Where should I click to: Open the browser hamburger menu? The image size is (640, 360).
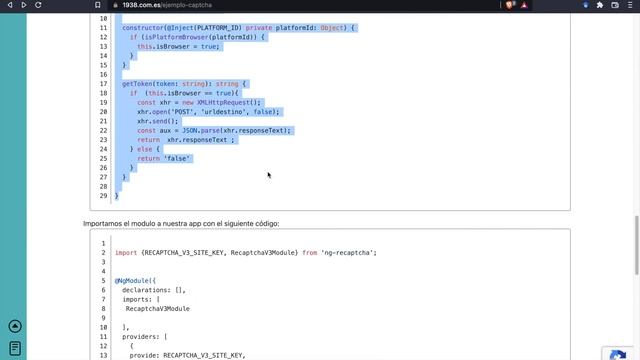point(630,5)
